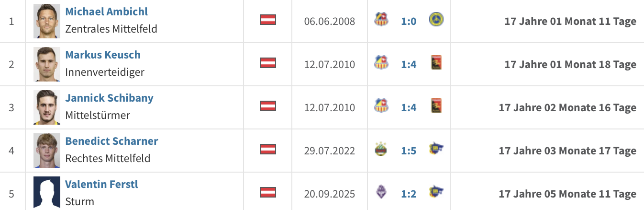Open Michael Ambichl's player profile link
644x210 pixels.
106,12
